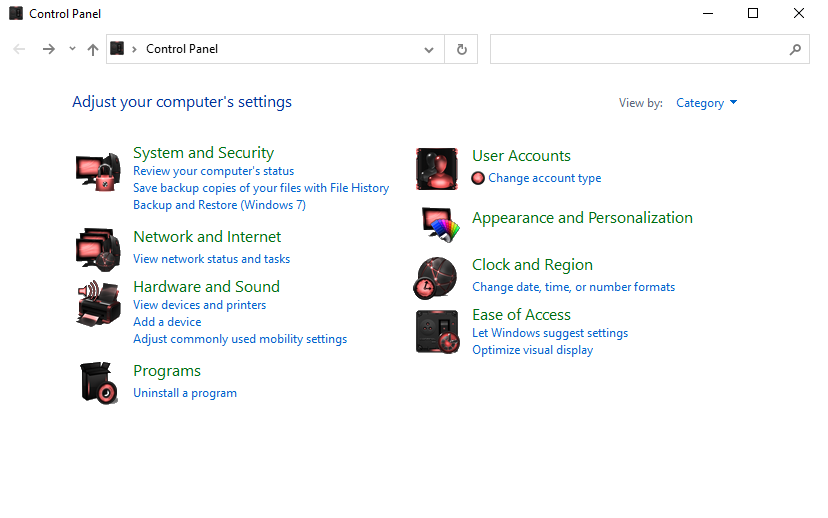Viewport: 828px width, 518px height.
Task: Click the Ease of Access icon
Action: pyautogui.click(x=437, y=331)
